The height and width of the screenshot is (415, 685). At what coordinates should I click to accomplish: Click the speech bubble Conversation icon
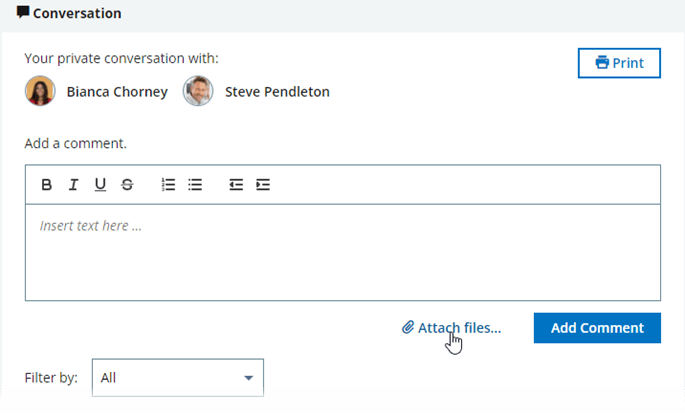[x=23, y=13]
